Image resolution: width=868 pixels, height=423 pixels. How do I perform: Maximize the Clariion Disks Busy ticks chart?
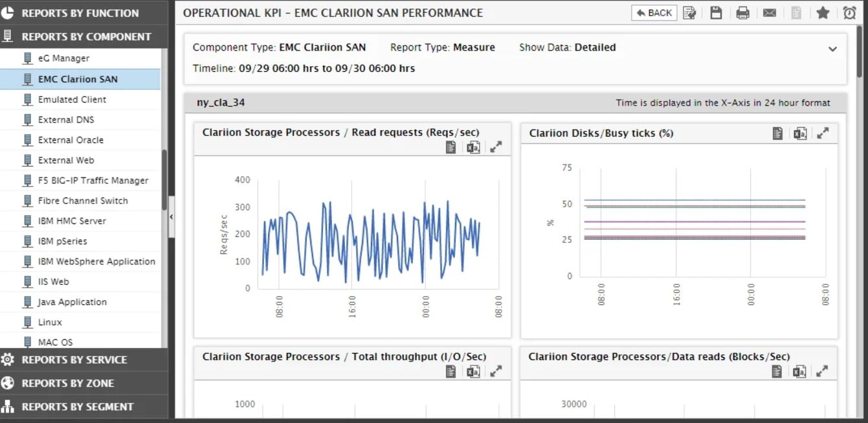[823, 133]
